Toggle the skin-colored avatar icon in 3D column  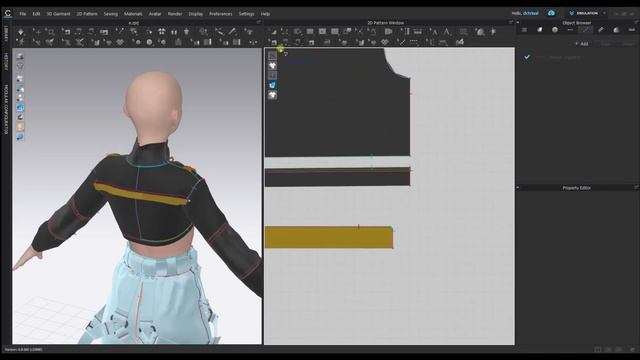(20, 127)
